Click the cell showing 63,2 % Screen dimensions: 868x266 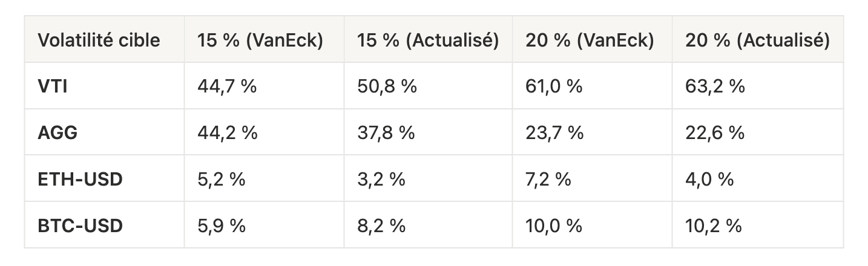[758, 85]
